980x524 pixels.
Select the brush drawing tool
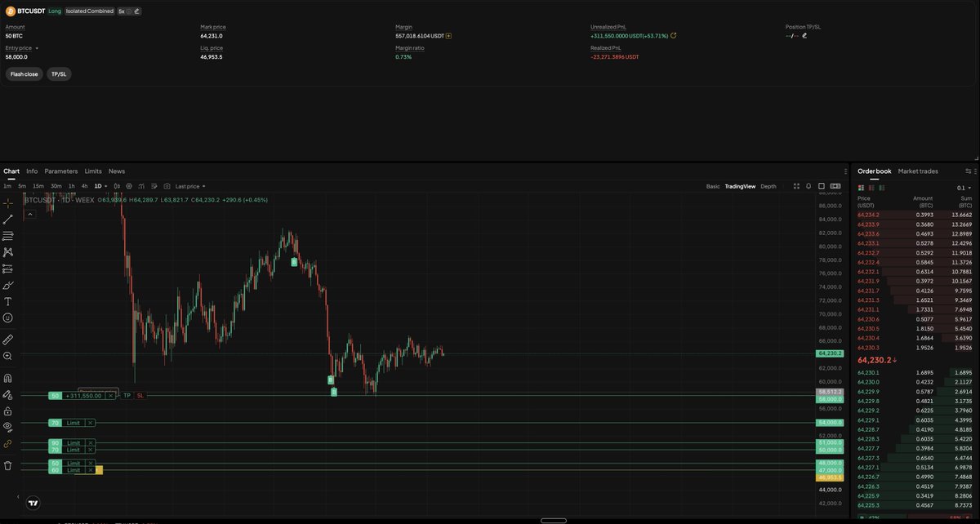(x=8, y=285)
